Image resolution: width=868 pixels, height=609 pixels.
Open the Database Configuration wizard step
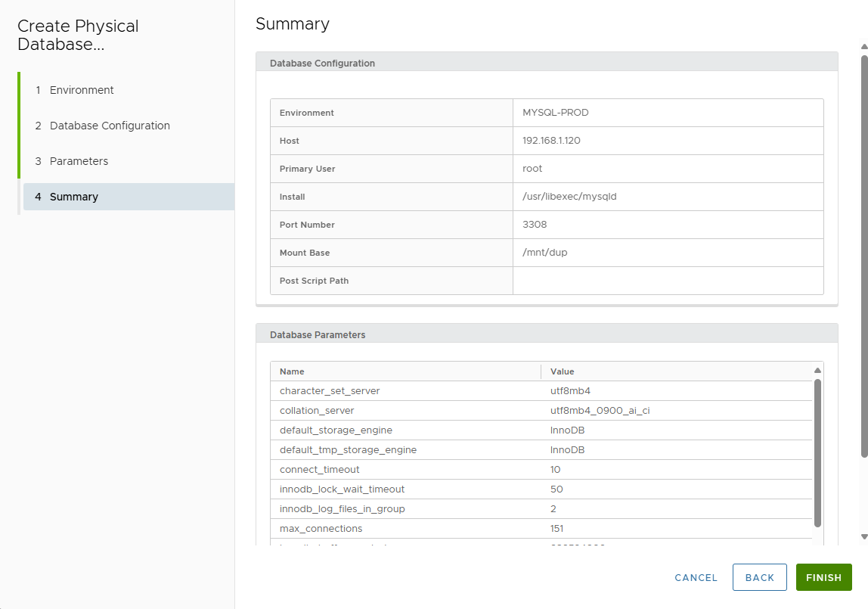[x=110, y=126]
